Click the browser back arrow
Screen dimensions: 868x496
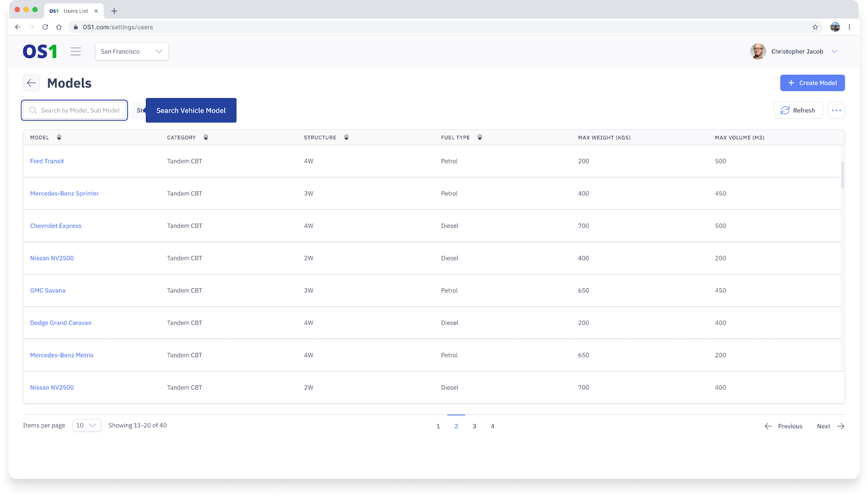(x=18, y=27)
